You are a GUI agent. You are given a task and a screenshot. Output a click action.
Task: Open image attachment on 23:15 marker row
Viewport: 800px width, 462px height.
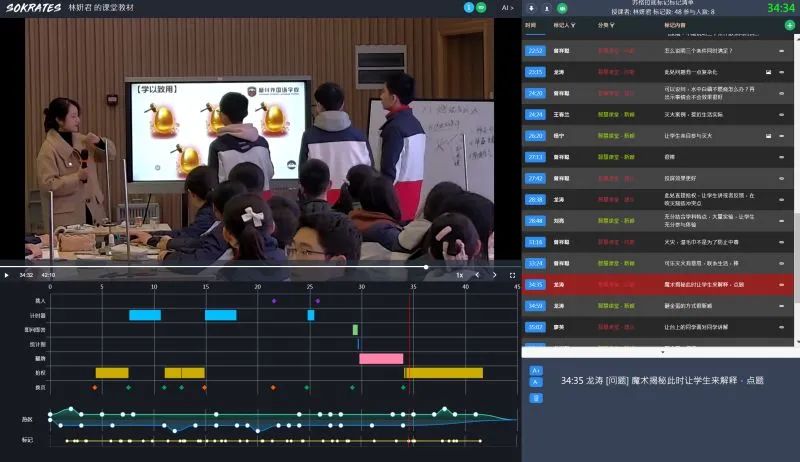(767, 72)
